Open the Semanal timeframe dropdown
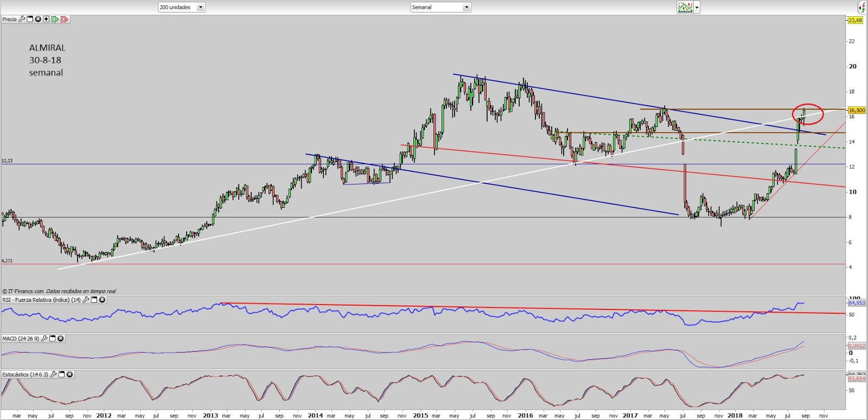The height and width of the screenshot is (420, 868). [441, 7]
